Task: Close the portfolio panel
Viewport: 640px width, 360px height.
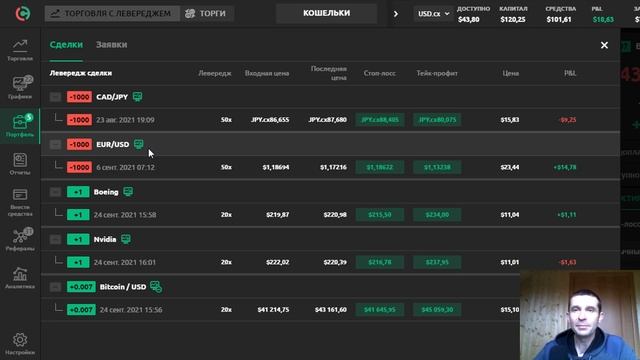Action: tap(604, 45)
